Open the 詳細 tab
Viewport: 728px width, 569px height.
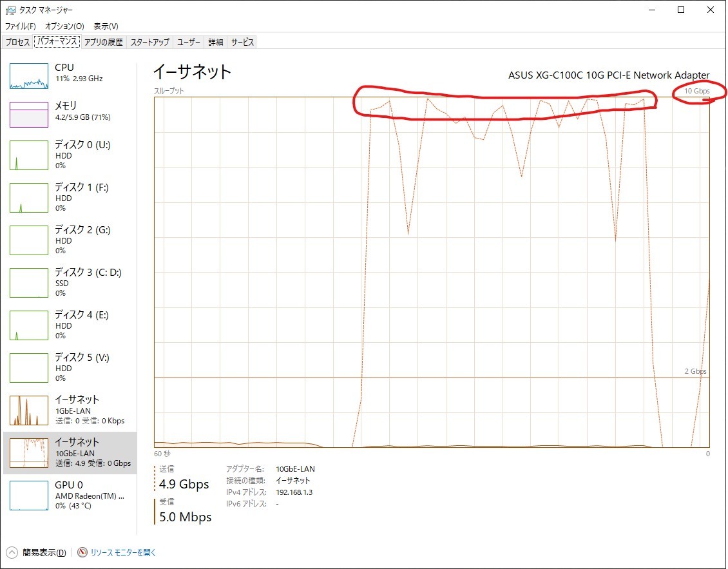coord(215,43)
